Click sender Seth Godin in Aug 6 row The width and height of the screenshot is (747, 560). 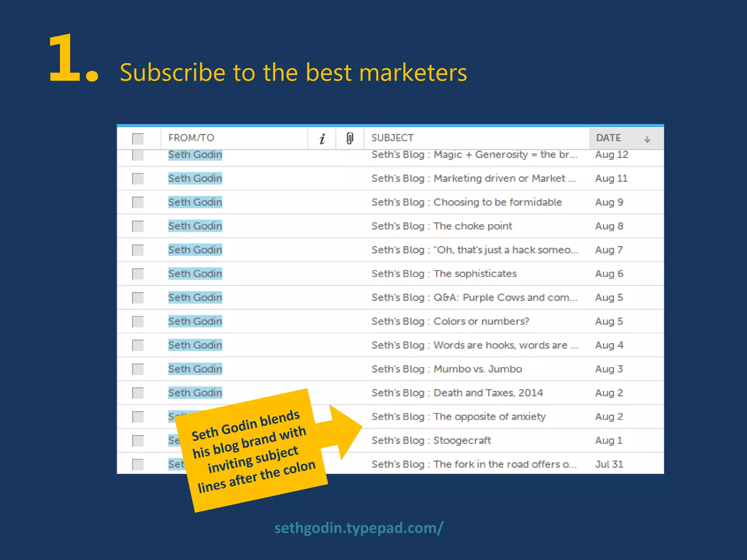[x=195, y=273]
